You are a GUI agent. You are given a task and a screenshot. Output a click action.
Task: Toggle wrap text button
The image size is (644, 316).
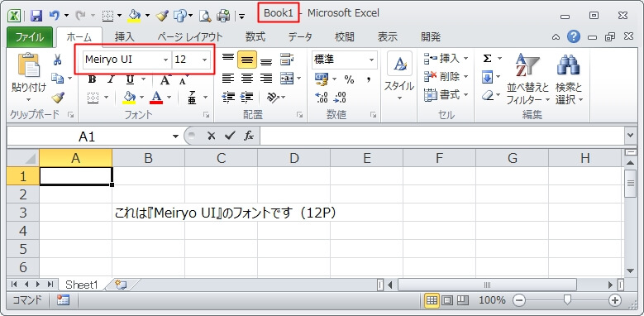[287, 60]
